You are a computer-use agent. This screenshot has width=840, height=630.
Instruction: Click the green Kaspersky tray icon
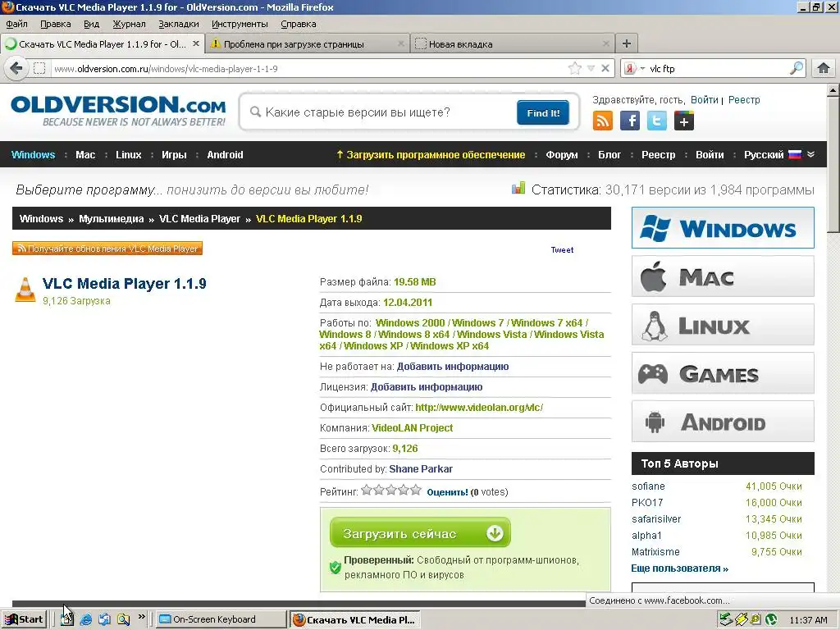tap(771, 619)
